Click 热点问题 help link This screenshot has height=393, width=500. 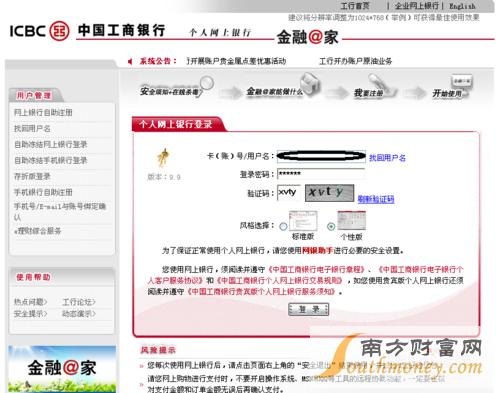coord(30,302)
